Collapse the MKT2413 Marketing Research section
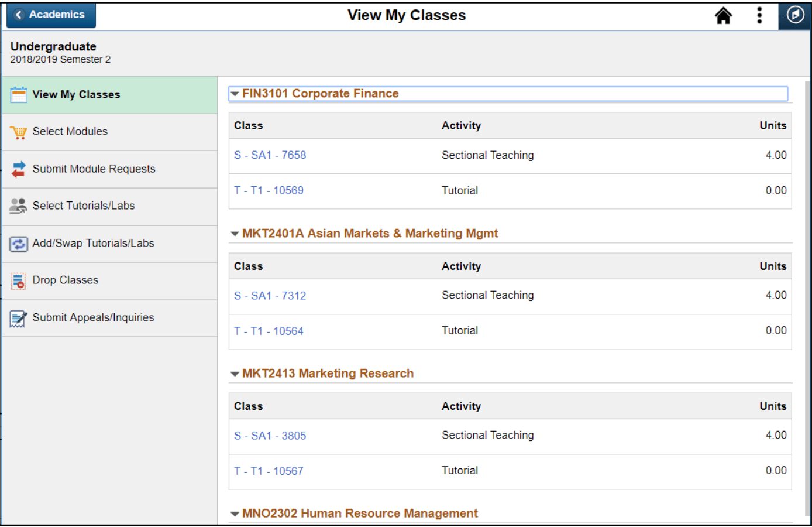 (x=235, y=373)
